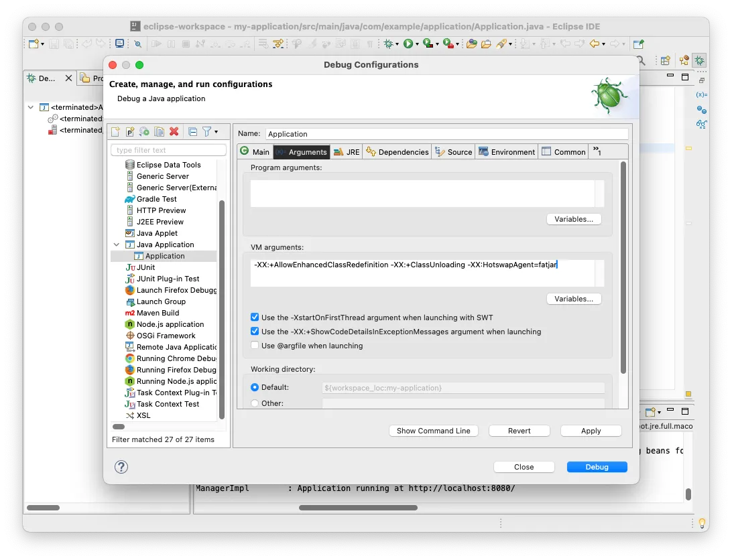Screen dimensions: 732x560
Task: Delete the Application launch configuration
Action: pyautogui.click(x=173, y=131)
